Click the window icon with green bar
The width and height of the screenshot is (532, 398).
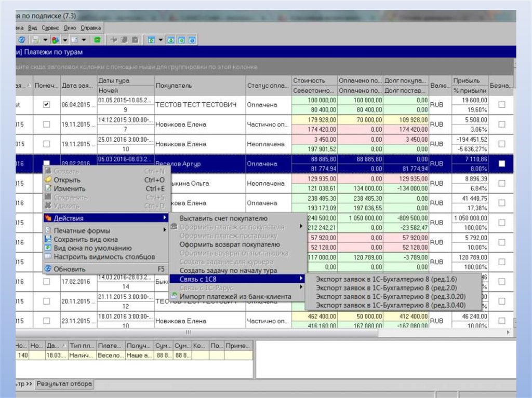coord(181,40)
